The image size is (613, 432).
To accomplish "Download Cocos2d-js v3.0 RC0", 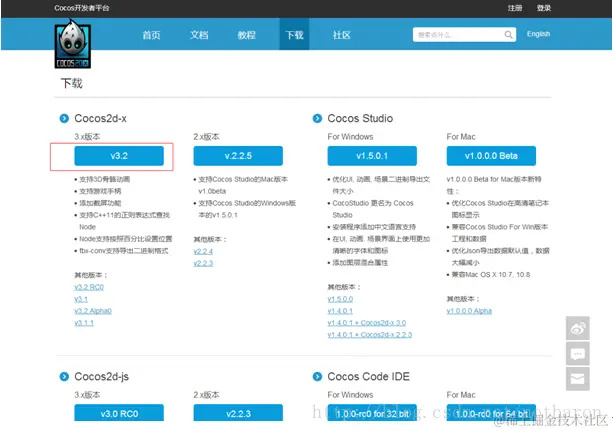I will (119, 413).
